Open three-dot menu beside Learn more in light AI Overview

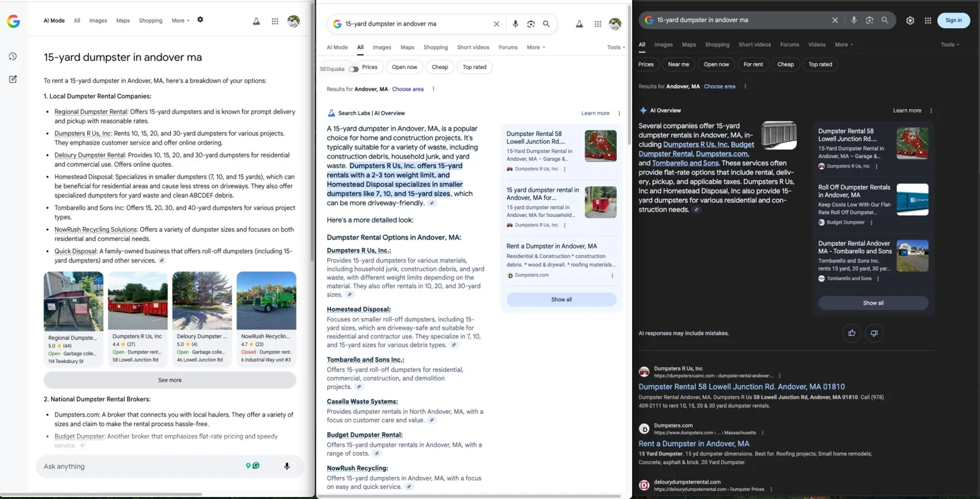[619, 113]
